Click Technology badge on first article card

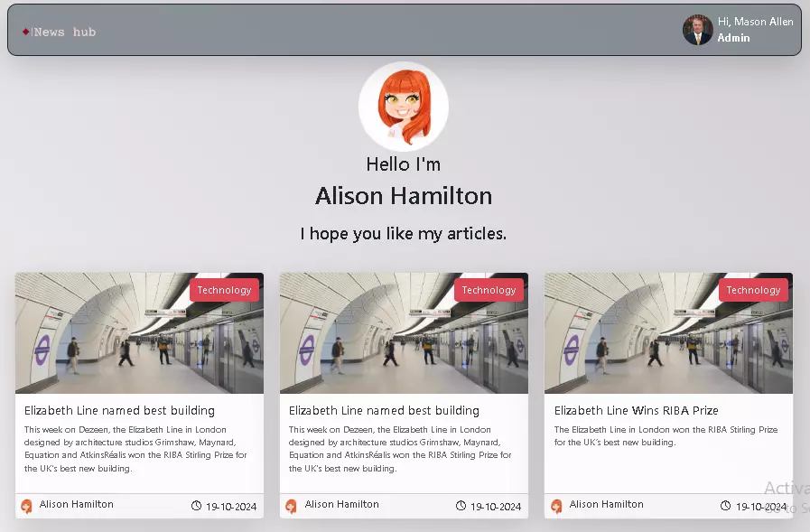[x=224, y=290]
